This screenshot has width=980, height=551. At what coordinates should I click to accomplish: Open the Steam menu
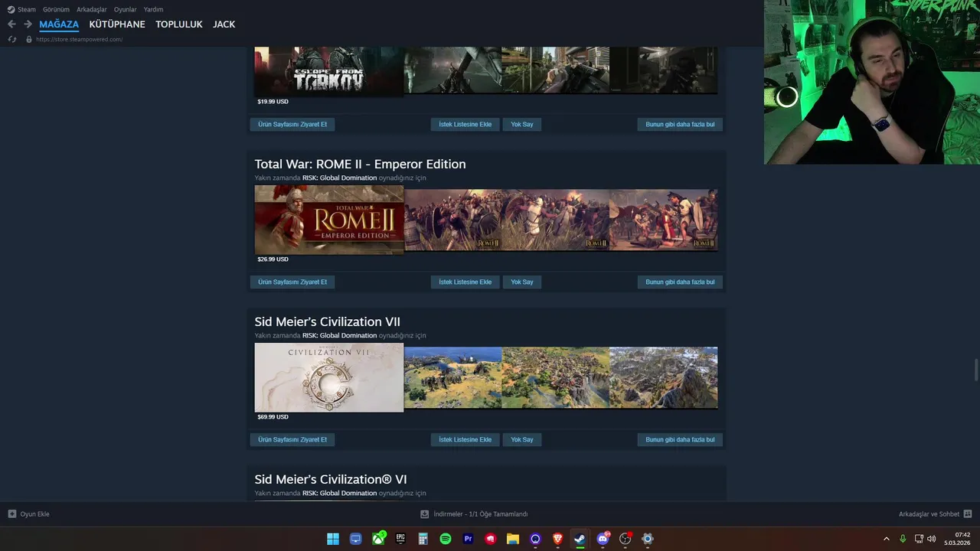coord(27,9)
